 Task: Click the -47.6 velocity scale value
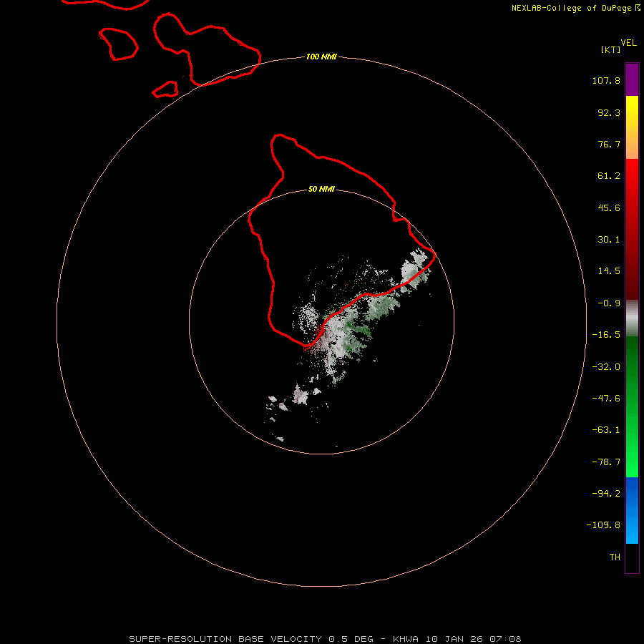click(606, 399)
